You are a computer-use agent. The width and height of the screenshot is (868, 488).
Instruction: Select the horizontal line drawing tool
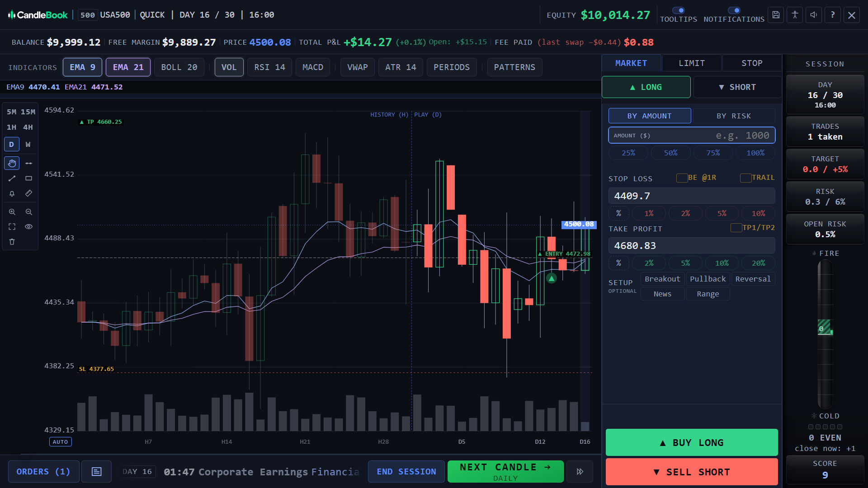pos(28,163)
